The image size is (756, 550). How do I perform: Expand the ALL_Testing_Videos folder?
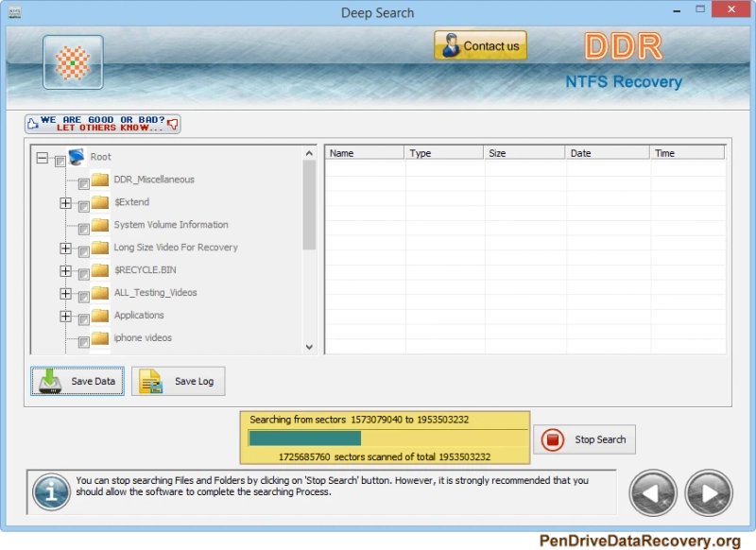(x=65, y=293)
